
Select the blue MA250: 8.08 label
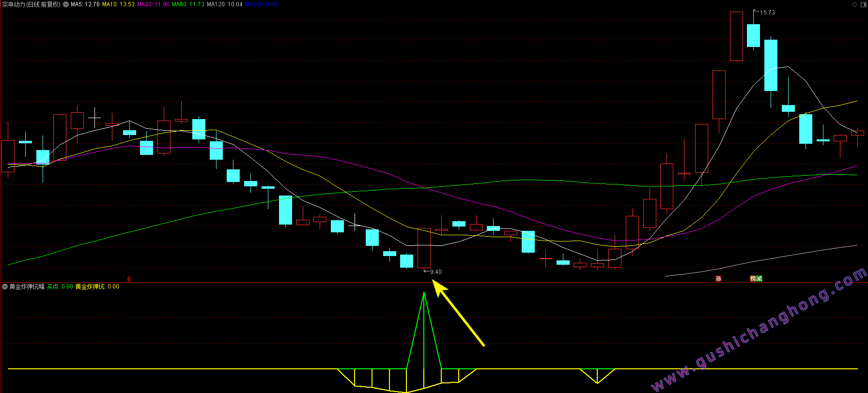pyautogui.click(x=261, y=4)
